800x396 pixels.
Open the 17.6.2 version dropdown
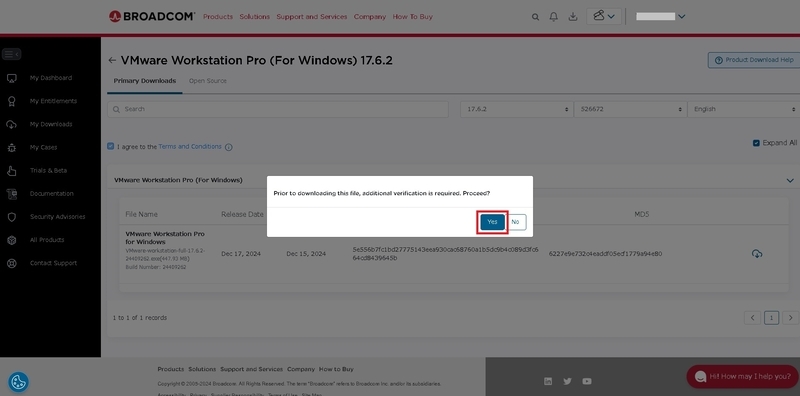pos(517,109)
